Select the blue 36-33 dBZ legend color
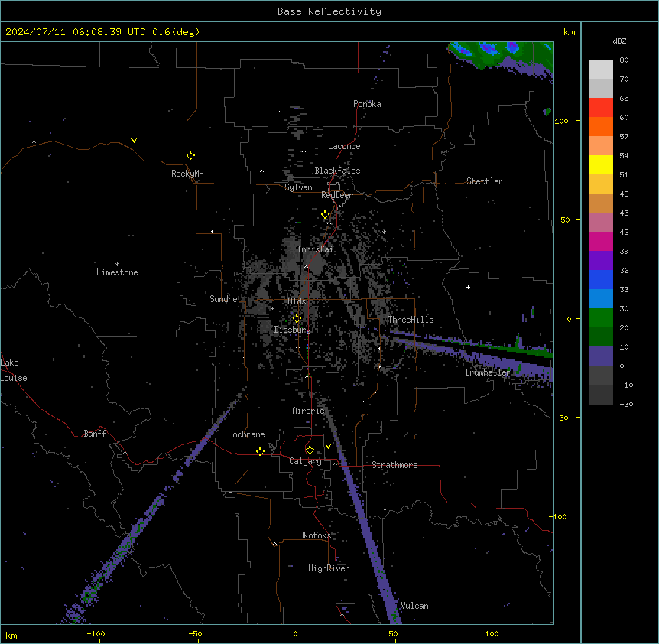Screen dimensions: 659x644 pos(601,279)
